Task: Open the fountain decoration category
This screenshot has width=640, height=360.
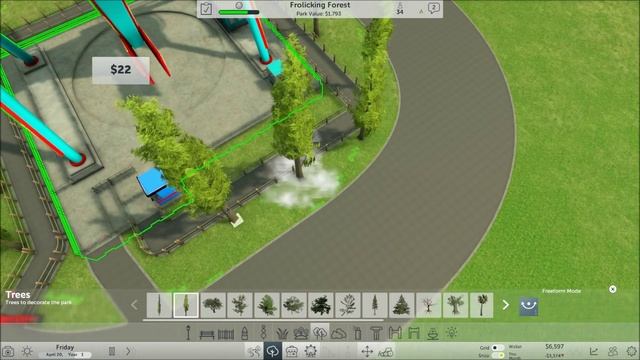Action: 433,333
